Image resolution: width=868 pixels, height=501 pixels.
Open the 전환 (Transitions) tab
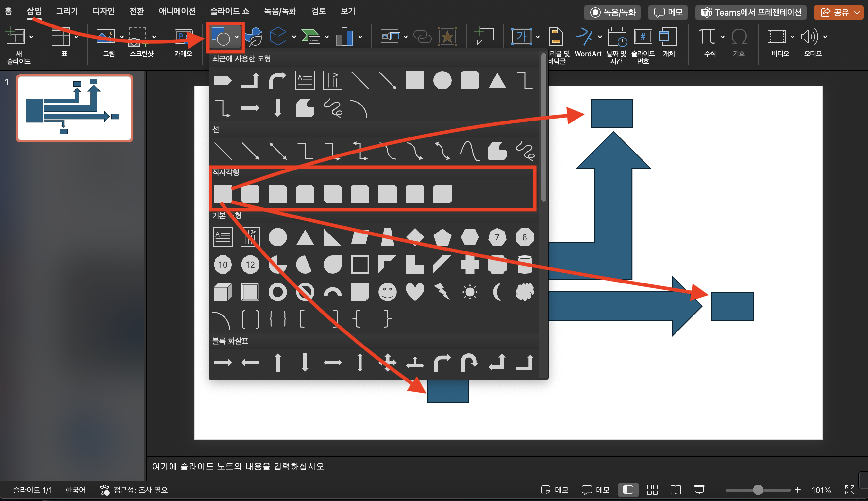pyautogui.click(x=137, y=11)
